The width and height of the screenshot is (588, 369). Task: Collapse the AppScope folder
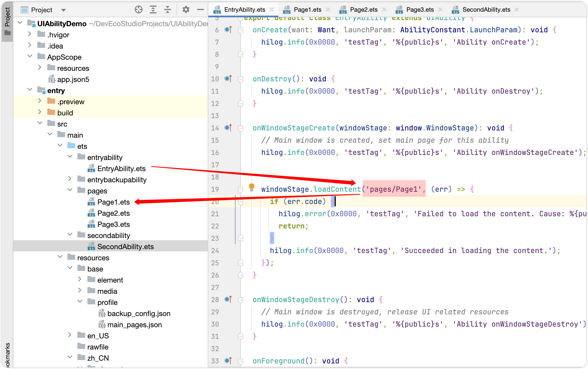[30, 56]
